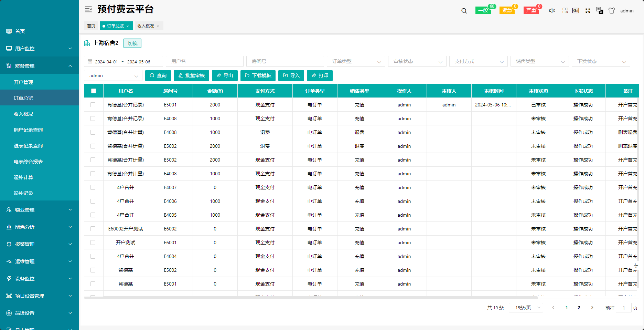
Task: Open theme skin shirt icon
Action: coord(612,11)
